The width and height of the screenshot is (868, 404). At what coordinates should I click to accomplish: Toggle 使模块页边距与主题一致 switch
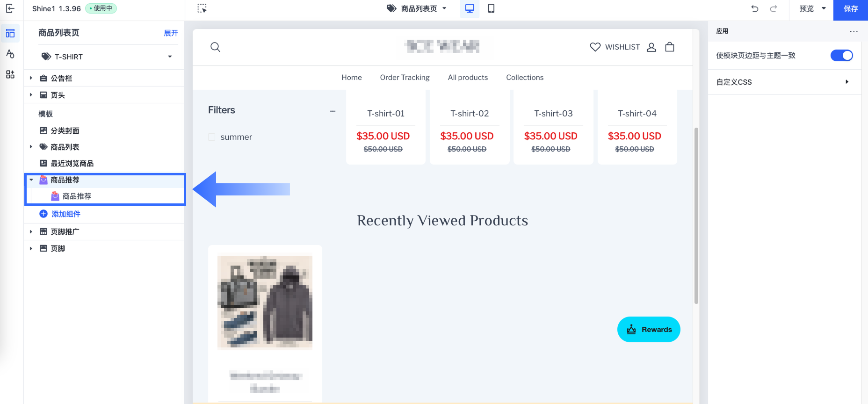(841, 55)
